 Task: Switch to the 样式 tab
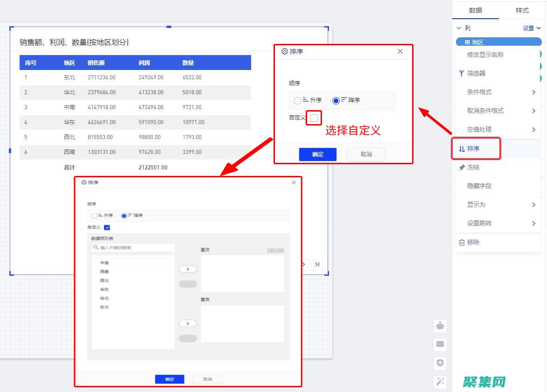523,10
